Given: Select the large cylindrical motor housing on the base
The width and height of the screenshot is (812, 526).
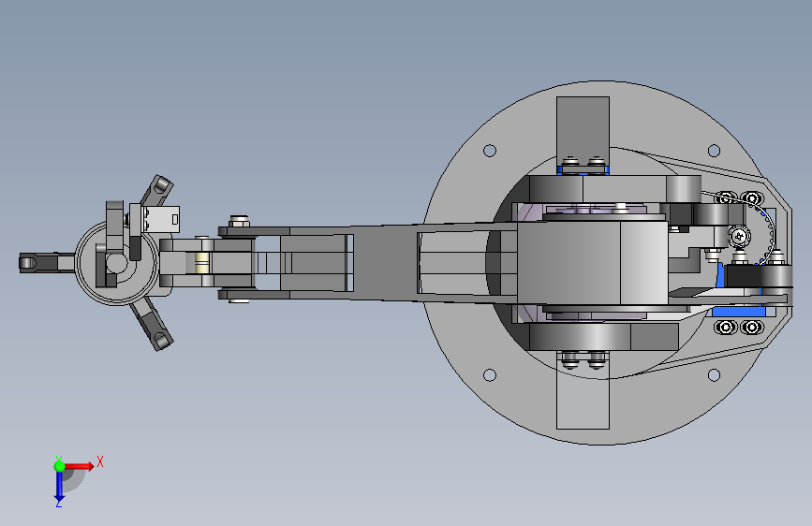Looking at the screenshot, I should (x=593, y=262).
